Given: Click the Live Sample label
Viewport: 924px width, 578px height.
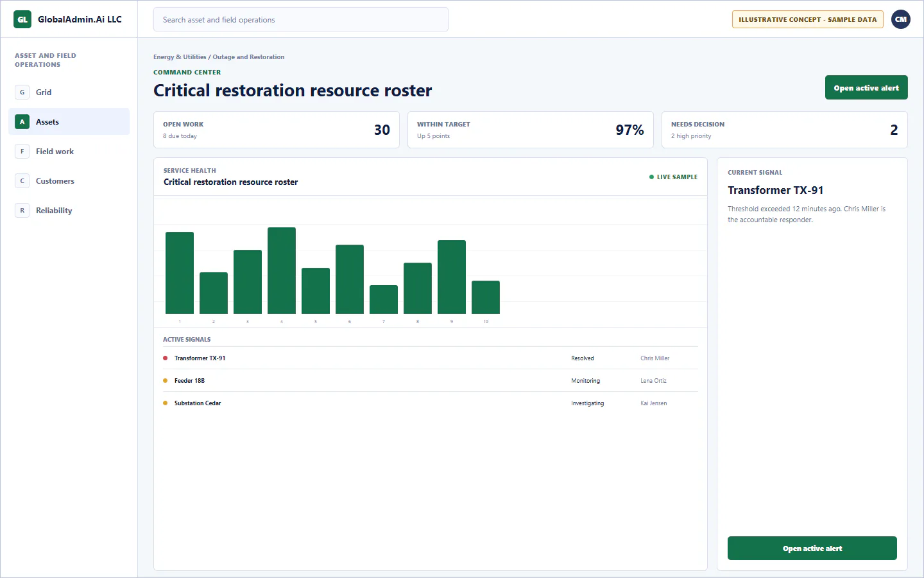Looking at the screenshot, I should (677, 177).
